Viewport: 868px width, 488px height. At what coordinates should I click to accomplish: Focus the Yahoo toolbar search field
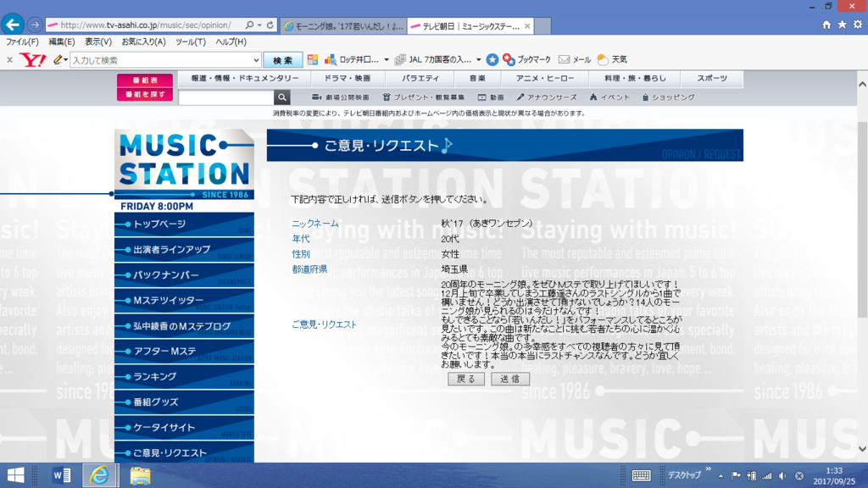(160, 60)
